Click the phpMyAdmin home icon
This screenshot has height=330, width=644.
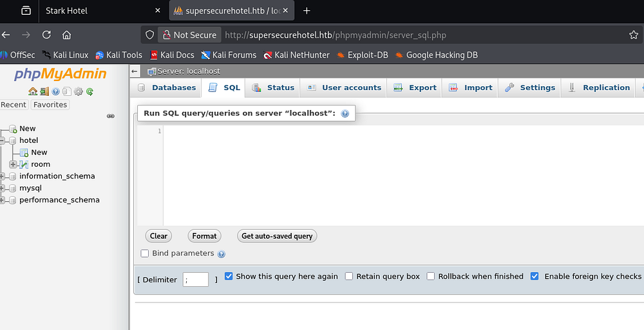coord(33,91)
